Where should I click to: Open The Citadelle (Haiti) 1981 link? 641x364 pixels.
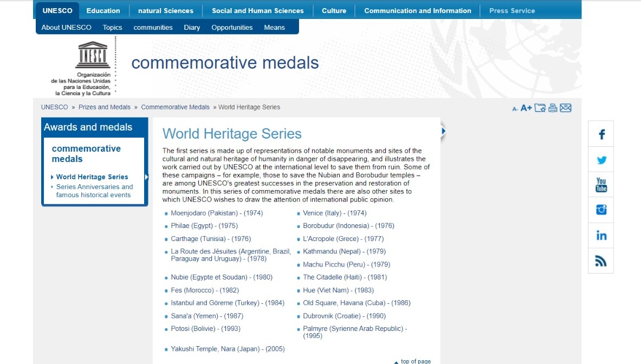coord(345,277)
